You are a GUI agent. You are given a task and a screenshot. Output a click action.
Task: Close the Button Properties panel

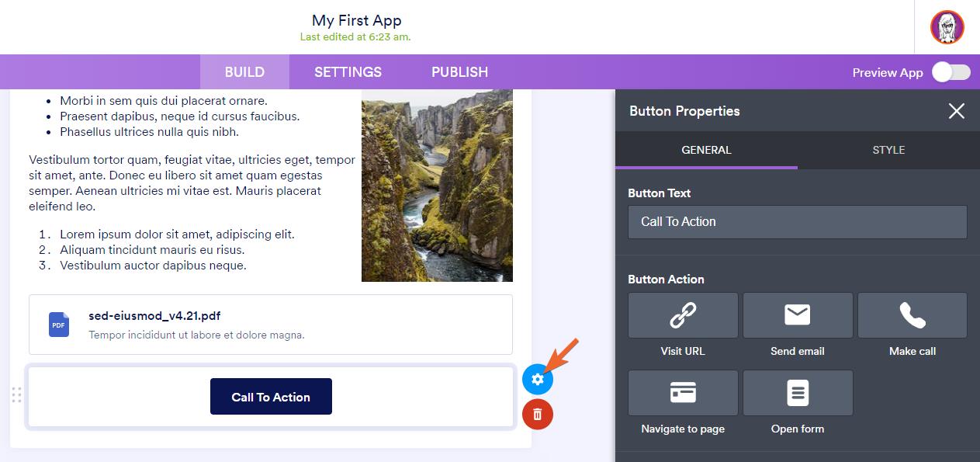click(x=956, y=111)
